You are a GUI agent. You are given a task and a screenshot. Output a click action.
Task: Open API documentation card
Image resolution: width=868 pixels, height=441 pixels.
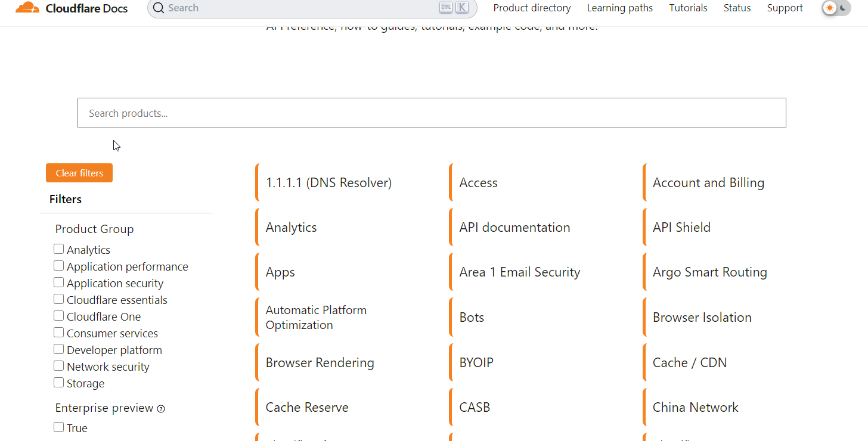541,227
